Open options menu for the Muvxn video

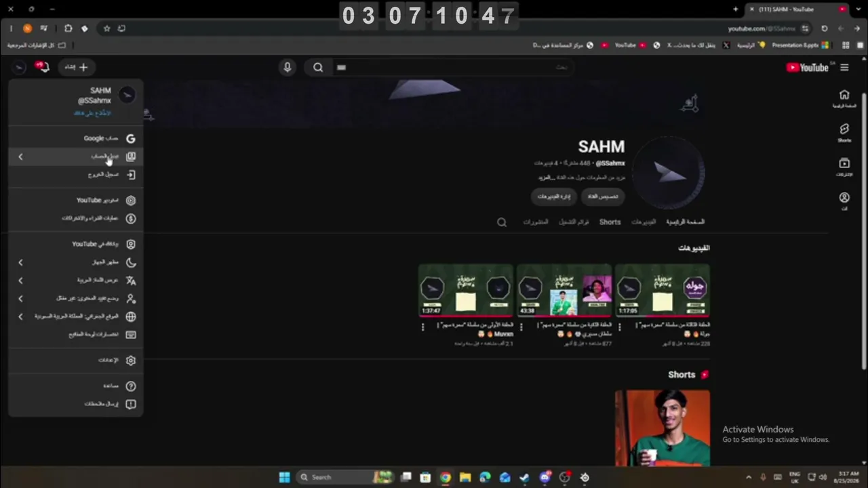423,327
